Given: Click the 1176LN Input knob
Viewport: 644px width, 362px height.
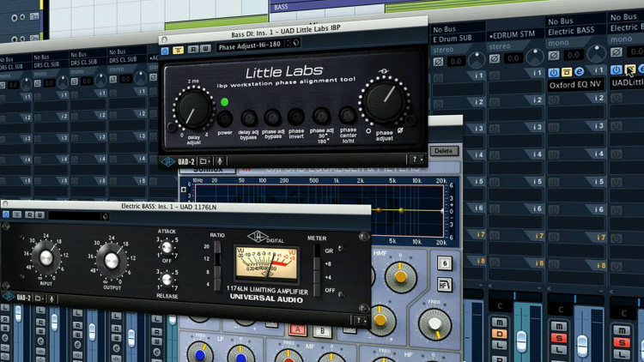Looking at the screenshot, I should pos(46,257).
